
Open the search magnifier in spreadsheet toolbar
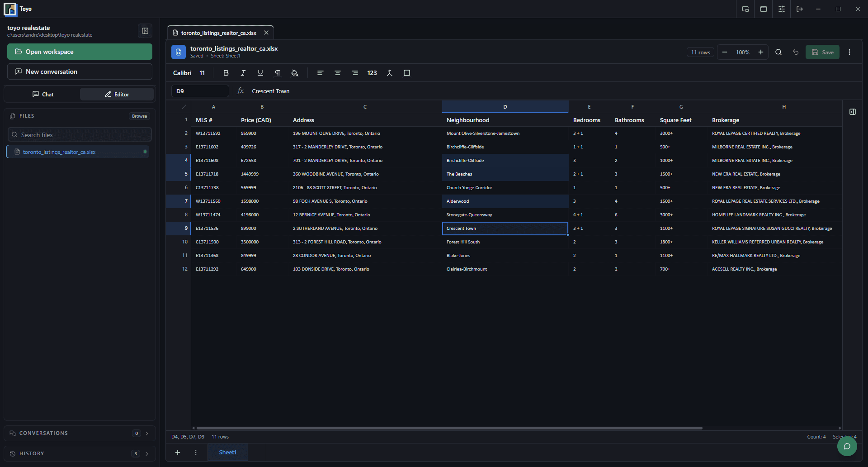[x=778, y=52]
